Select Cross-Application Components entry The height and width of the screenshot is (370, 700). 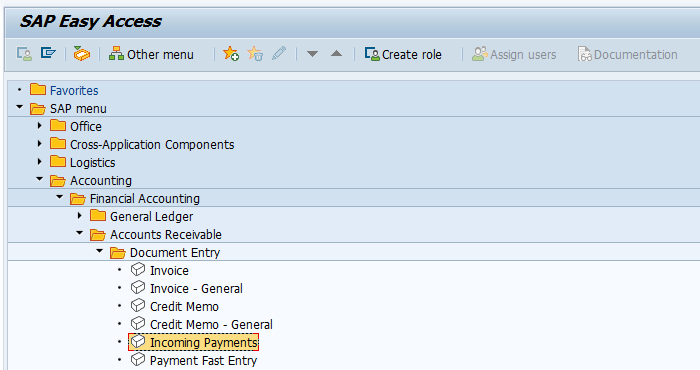pyautogui.click(x=152, y=145)
